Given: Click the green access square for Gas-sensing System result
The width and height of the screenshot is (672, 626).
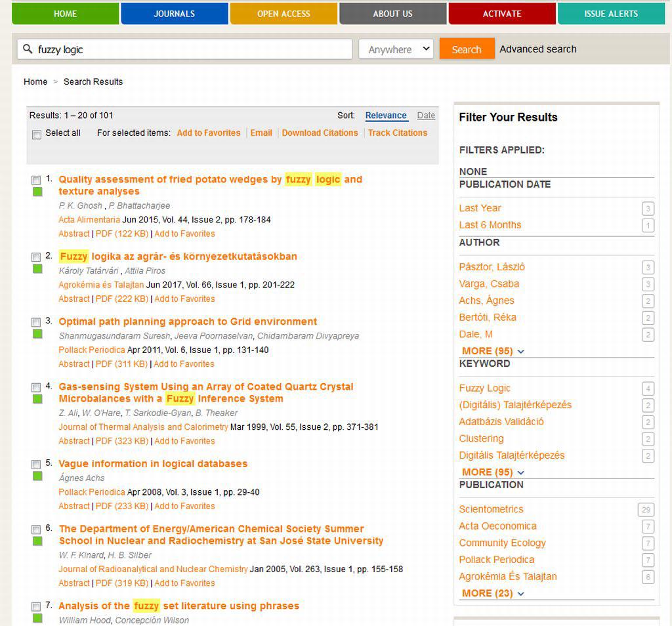Looking at the screenshot, I should 37,399.
